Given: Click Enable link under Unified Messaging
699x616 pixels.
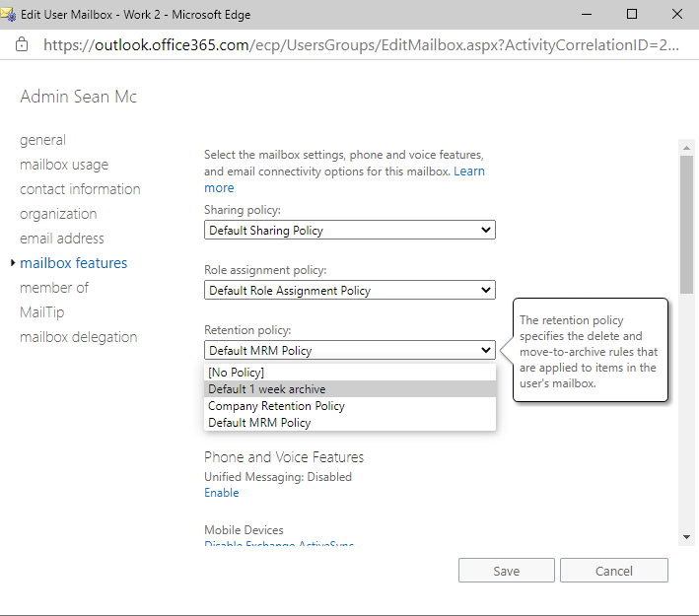Looking at the screenshot, I should pos(221,493).
